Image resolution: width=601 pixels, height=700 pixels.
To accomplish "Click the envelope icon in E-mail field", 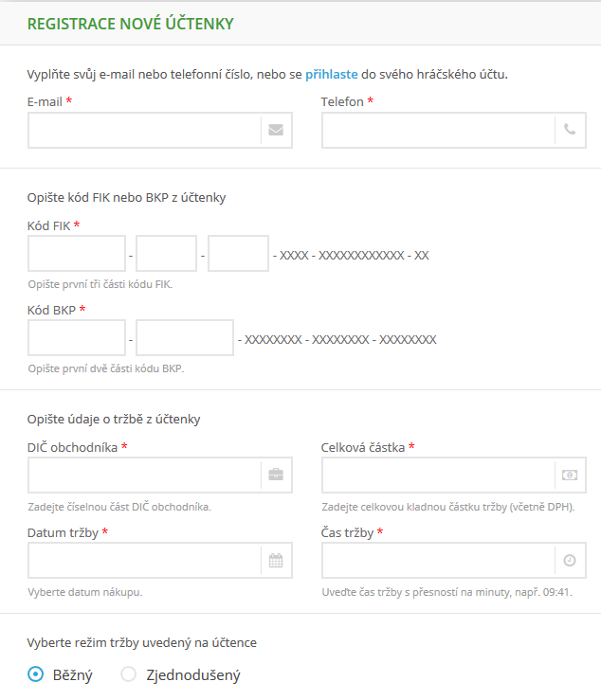I will (x=276, y=131).
